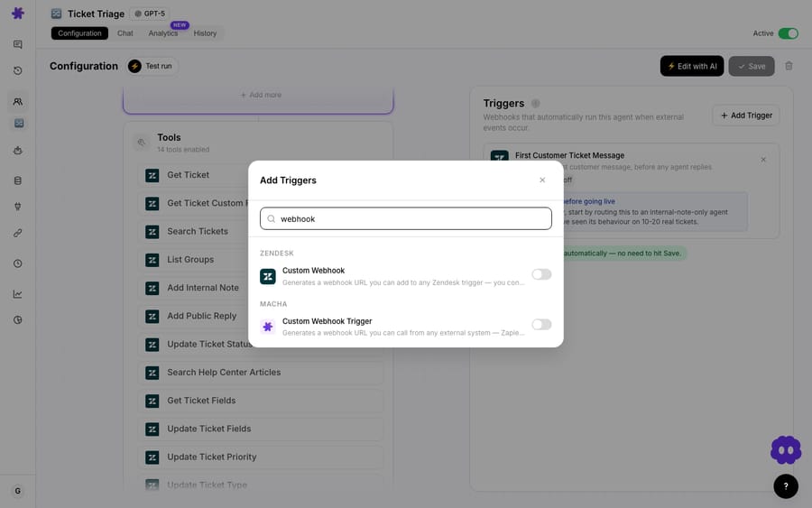
Task: Click the Macha logo in the sidebar
Action: (x=18, y=13)
